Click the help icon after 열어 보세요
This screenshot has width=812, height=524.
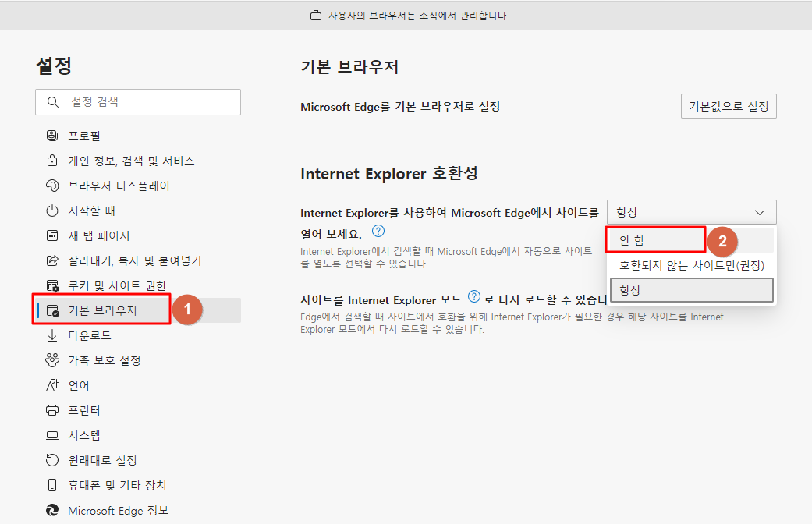point(378,231)
